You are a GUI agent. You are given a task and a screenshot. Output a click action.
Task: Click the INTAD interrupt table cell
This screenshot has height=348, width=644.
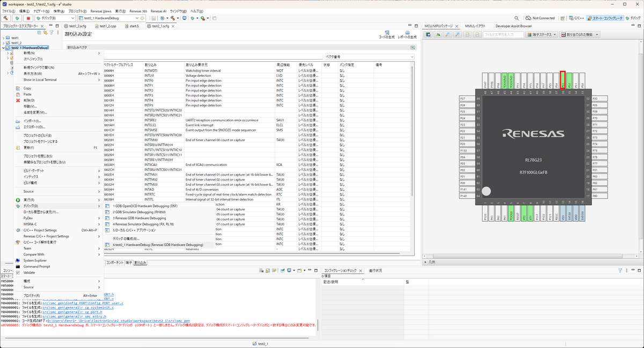click(x=163, y=189)
